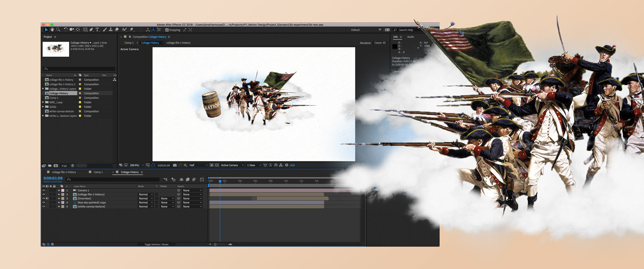This screenshot has width=644, height=269.
Task: Select the Puppet Pin tool
Action: point(132,30)
